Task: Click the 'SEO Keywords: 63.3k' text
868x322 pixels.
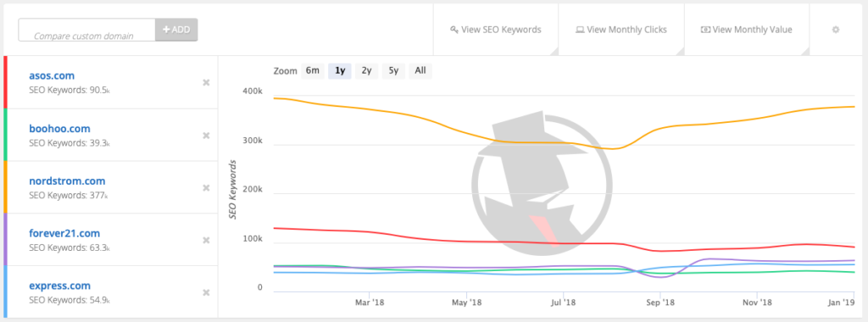Action: pos(70,248)
